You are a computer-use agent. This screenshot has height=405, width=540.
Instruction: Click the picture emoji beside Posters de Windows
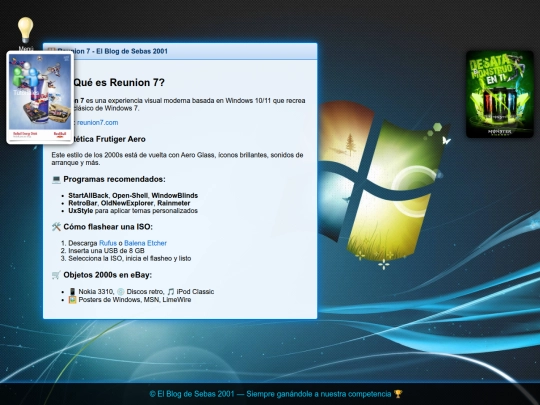pyautogui.click(x=72, y=300)
